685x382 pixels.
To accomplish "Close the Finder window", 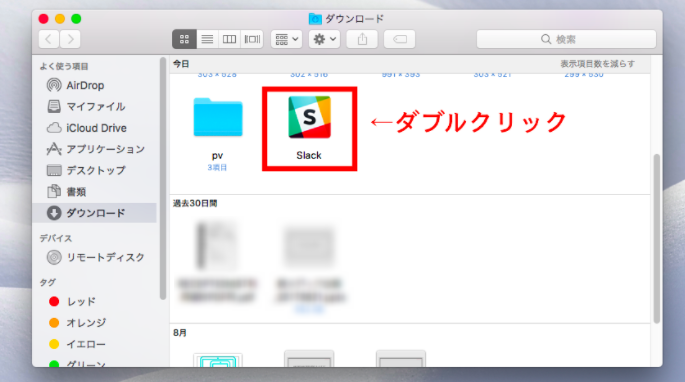I will click(43, 19).
